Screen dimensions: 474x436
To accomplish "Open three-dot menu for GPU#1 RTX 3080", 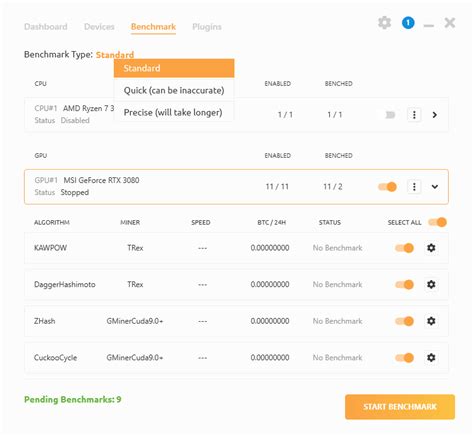I will [x=414, y=187].
